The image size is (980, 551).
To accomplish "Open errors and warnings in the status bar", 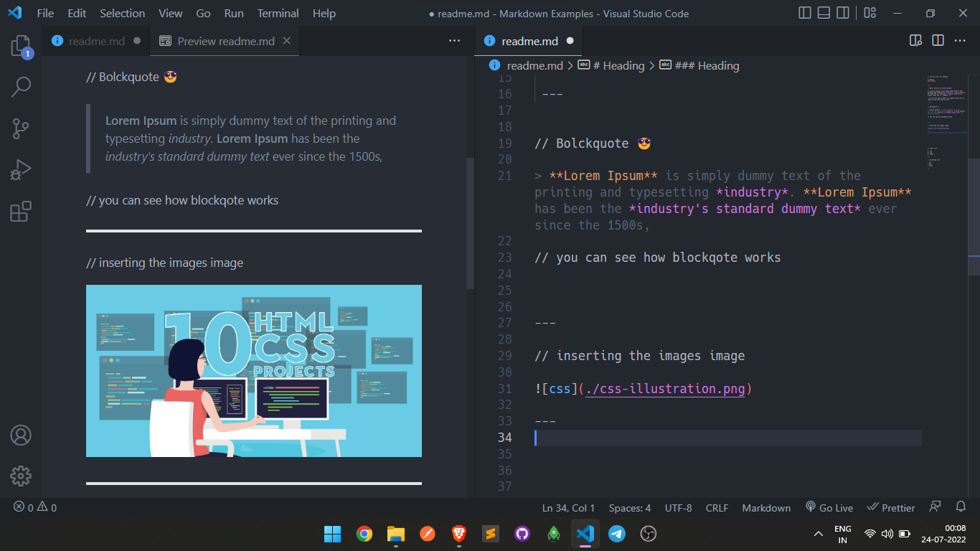I will point(35,507).
